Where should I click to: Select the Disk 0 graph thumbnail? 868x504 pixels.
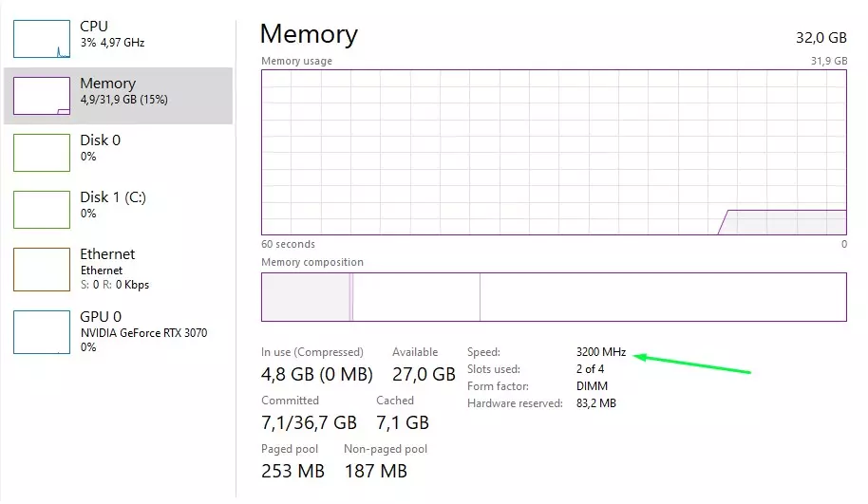point(42,153)
